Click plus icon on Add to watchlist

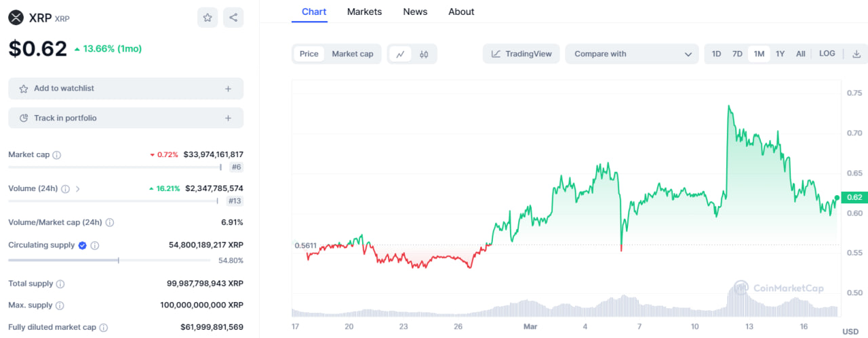pyautogui.click(x=228, y=89)
